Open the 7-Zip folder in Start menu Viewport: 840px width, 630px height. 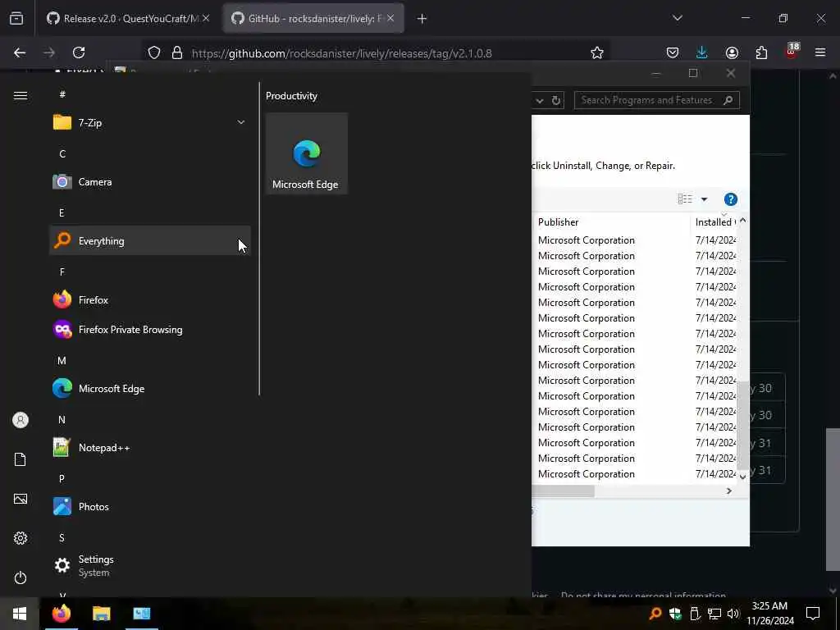pos(150,123)
